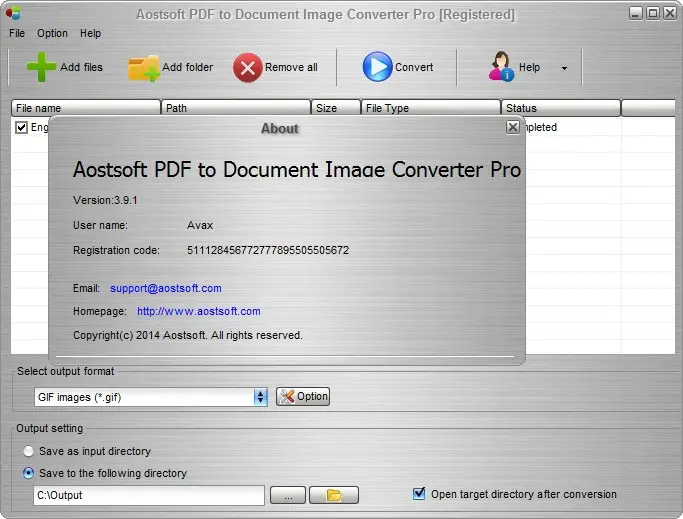Click the Add folder icon
The width and height of the screenshot is (683, 519).
tap(144, 68)
